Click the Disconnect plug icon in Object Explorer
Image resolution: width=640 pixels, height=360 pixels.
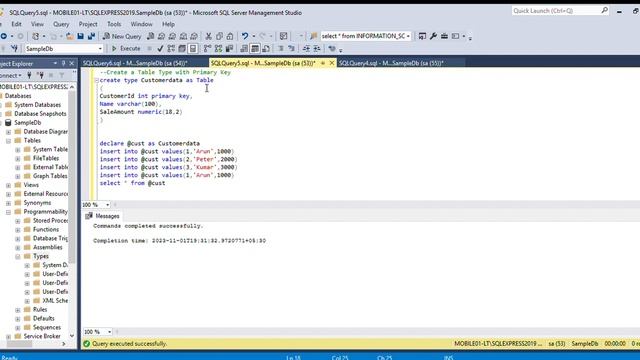pyautogui.click(x=40, y=75)
